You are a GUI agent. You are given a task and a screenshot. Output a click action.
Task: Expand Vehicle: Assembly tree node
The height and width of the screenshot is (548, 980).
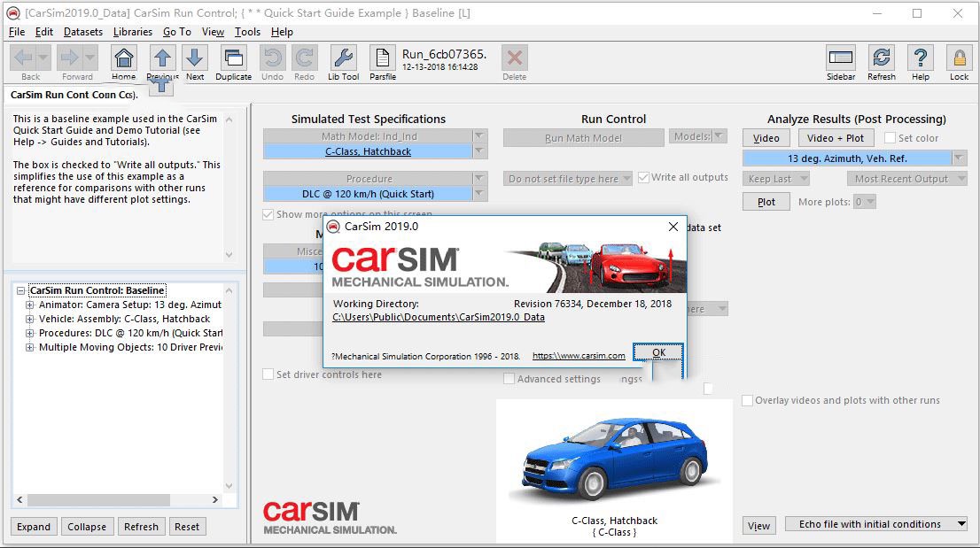tap(31, 319)
